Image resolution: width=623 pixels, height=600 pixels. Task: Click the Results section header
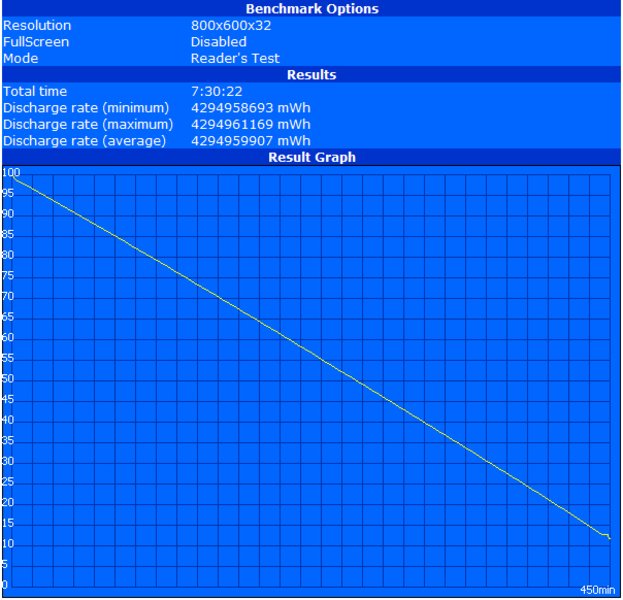[x=312, y=75]
